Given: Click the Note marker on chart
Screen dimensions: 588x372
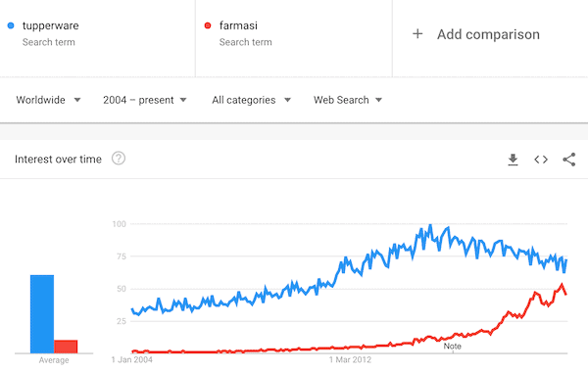Looking at the screenshot, I should click(452, 347).
